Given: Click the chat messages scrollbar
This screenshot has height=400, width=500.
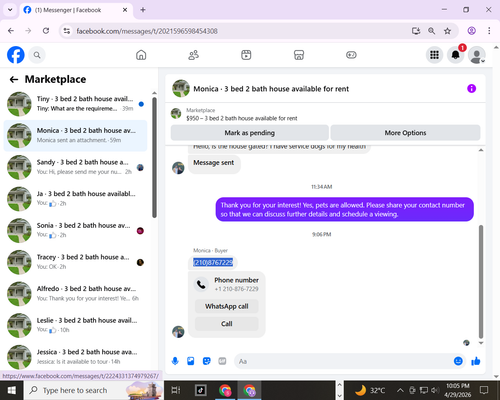Looking at the screenshot, I should pyautogui.click(x=481, y=282).
